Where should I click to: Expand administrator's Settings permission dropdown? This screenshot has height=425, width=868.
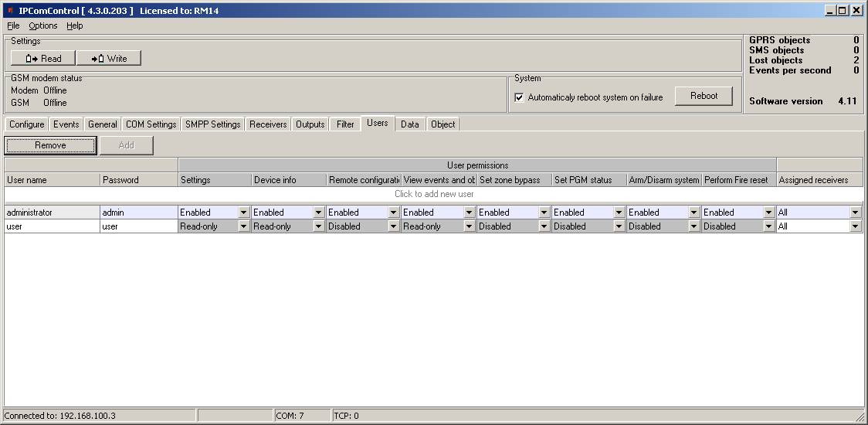click(243, 212)
